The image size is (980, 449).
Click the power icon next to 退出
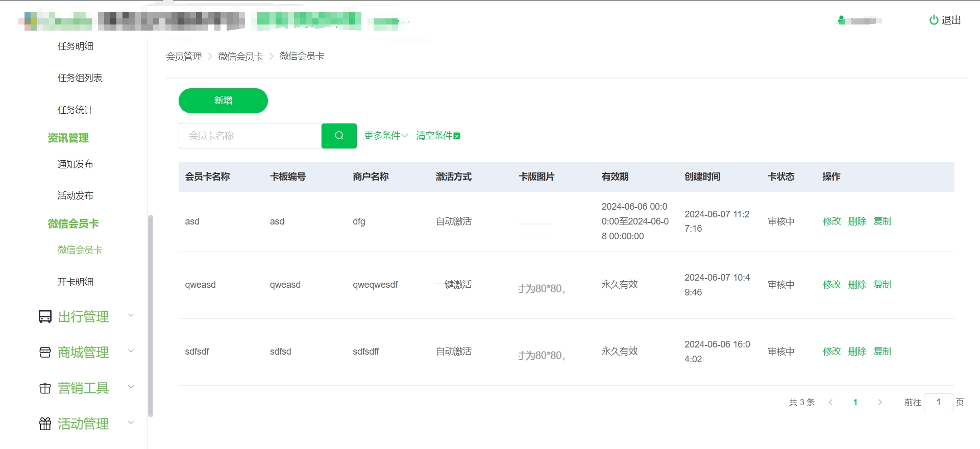pyautogui.click(x=934, y=20)
